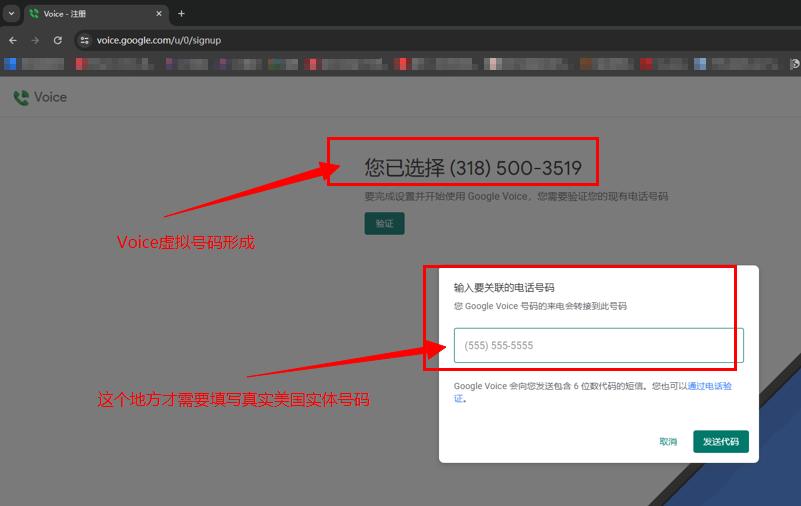This screenshot has height=506, width=801.
Task: Open the tab search dropdown arrow
Action: click(11, 13)
